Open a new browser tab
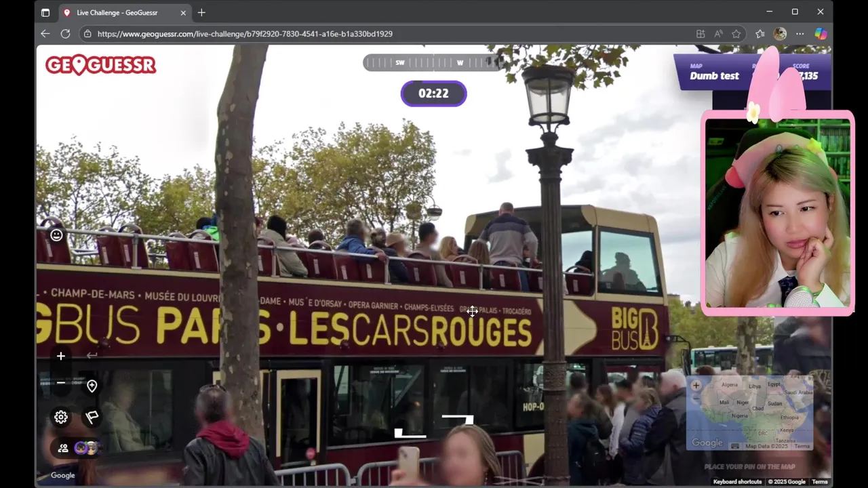 [x=201, y=12]
